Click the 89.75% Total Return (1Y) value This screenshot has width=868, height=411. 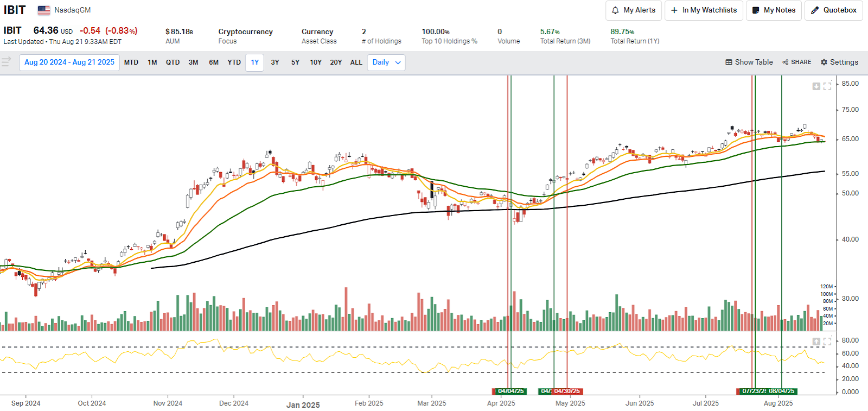coord(622,32)
